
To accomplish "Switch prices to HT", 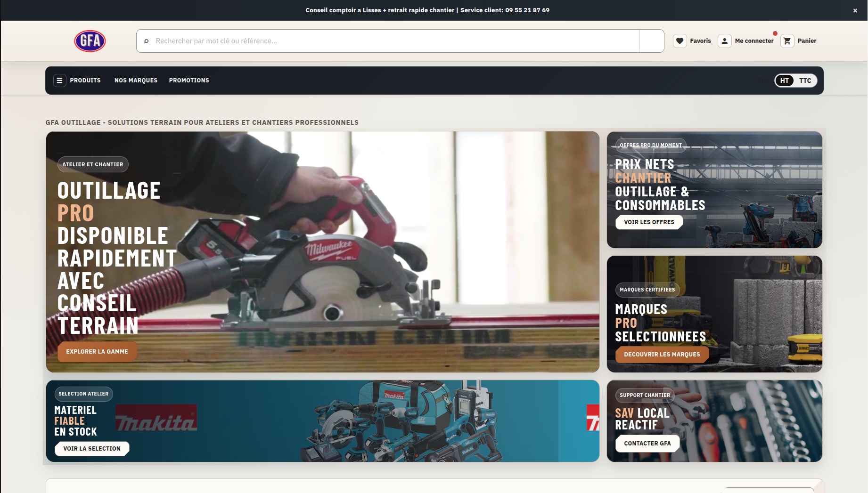I will 785,81.
